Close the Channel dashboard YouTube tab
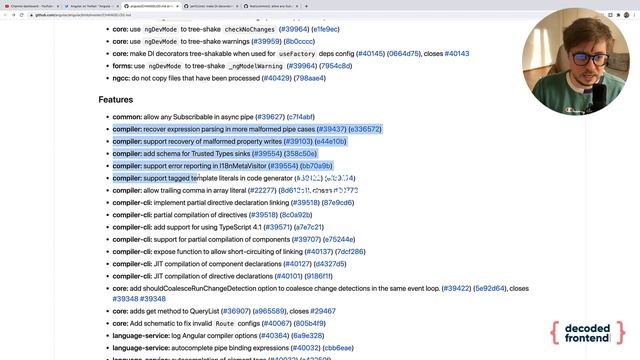The image size is (640, 360). 58,6
